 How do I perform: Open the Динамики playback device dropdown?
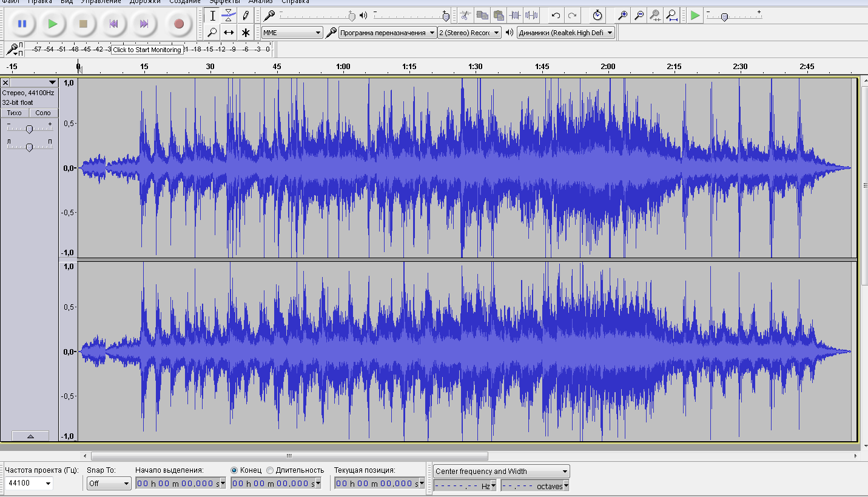click(x=566, y=33)
